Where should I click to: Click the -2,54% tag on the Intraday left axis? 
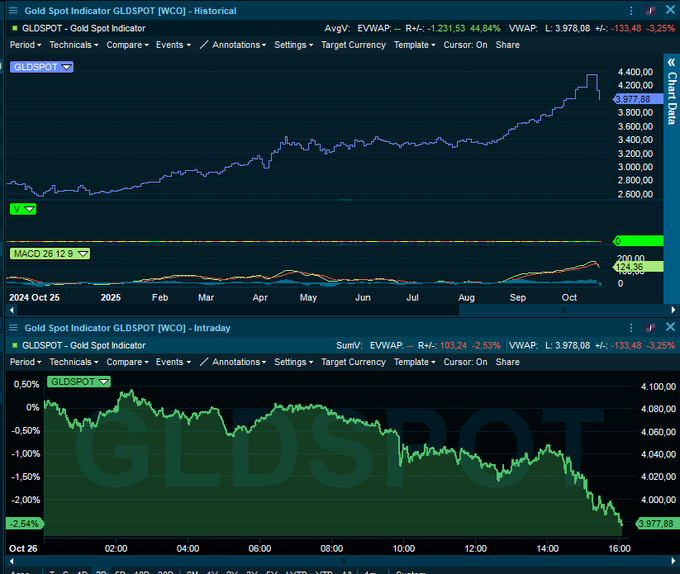(25, 523)
